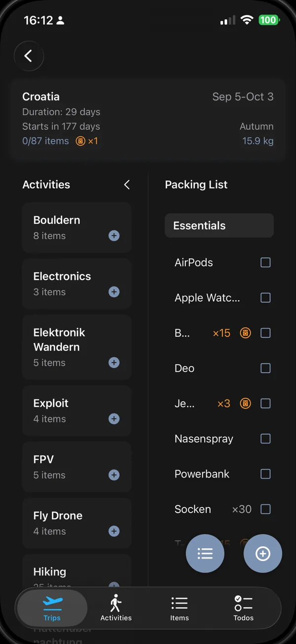Check off the AirPods item
This screenshot has width=296, height=644.
[x=265, y=262]
